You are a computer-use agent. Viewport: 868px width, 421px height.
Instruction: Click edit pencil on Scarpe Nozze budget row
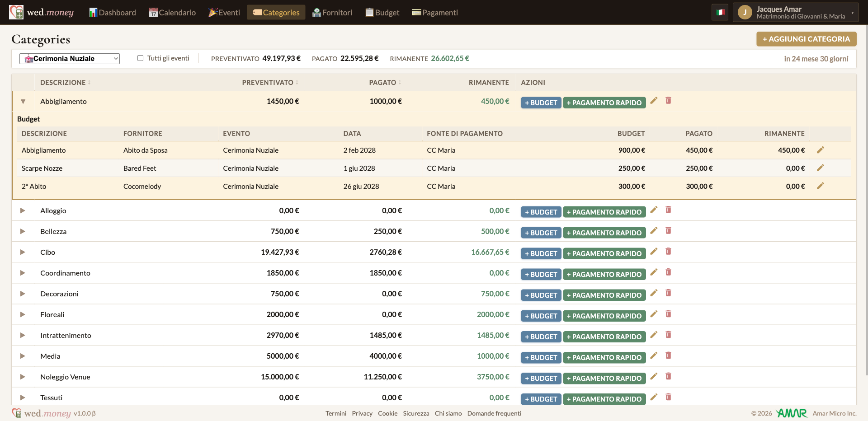click(x=821, y=168)
